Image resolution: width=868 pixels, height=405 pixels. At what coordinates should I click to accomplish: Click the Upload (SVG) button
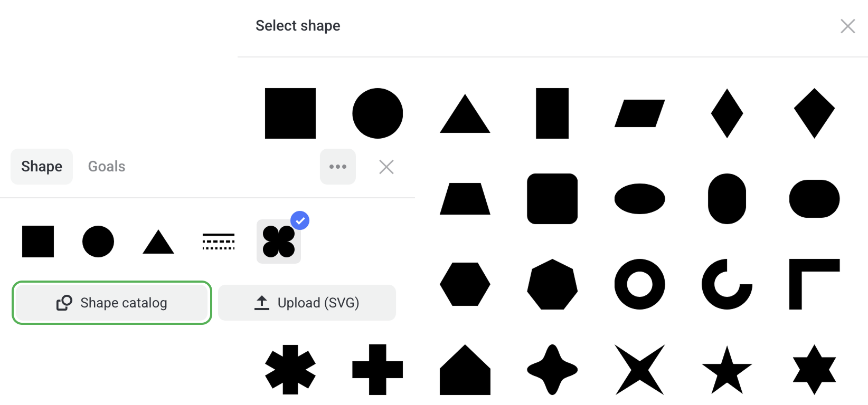tap(307, 303)
